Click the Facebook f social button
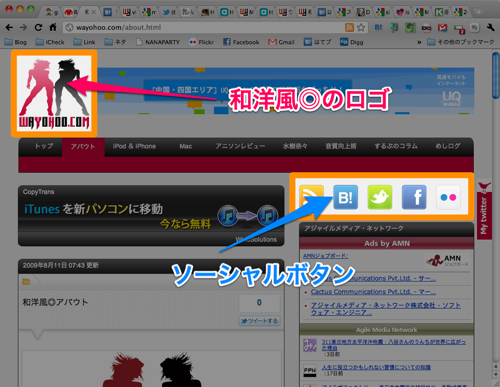 [x=414, y=197]
